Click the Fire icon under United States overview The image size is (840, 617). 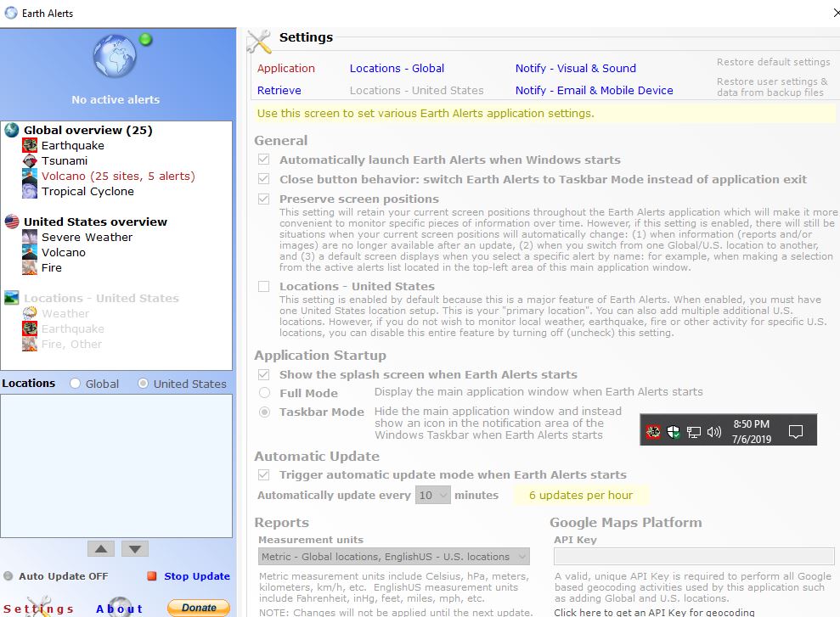(30, 267)
